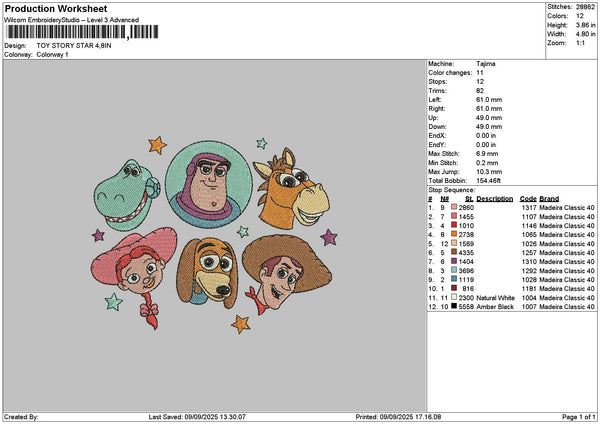The width and height of the screenshot is (600, 424).
Task: Select the Natural White color swatch
Action: [x=454, y=297]
